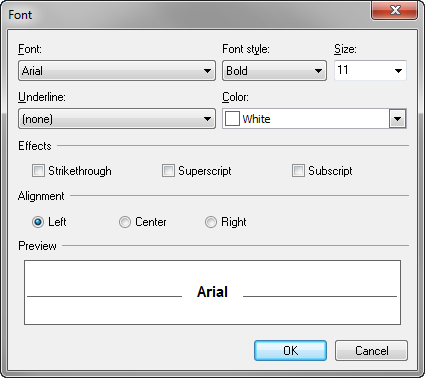
Task: Open the Font name dropdown showing Arial
Action: coord(117,71)
